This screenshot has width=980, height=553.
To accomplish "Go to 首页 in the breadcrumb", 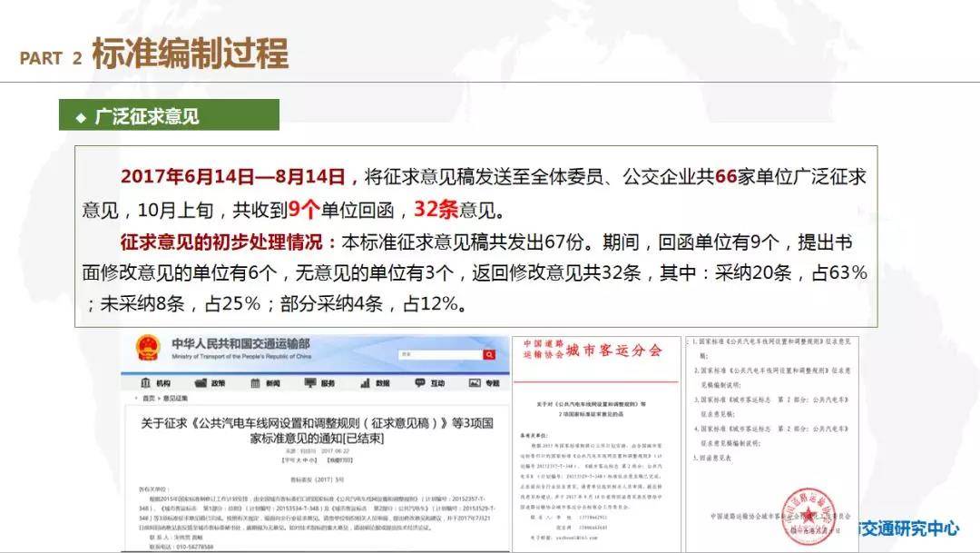I will click(148, 399).
